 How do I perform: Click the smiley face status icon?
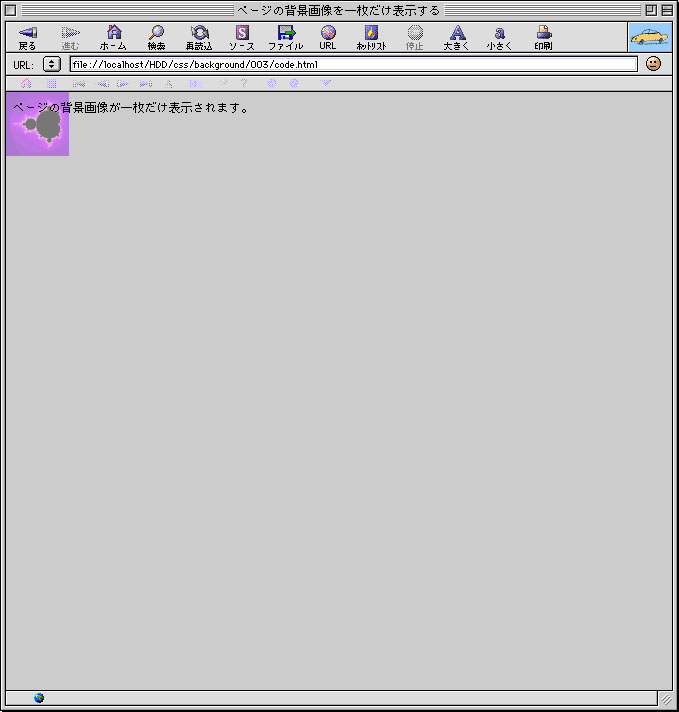click(x=653, y=64)
